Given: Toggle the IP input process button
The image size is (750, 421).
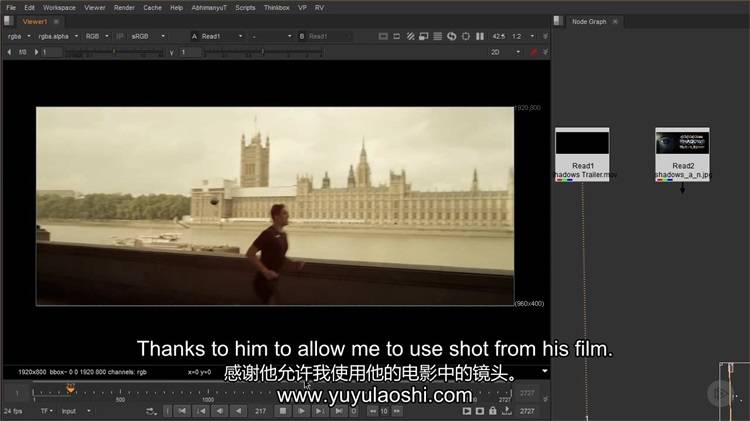Looking at the screenshot, I should point(120,36).
